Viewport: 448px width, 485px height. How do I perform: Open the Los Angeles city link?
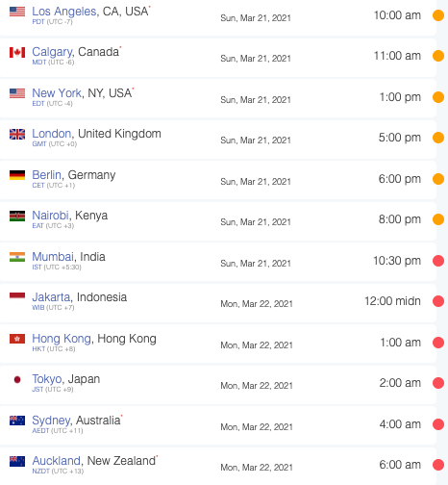coord(64,12)
